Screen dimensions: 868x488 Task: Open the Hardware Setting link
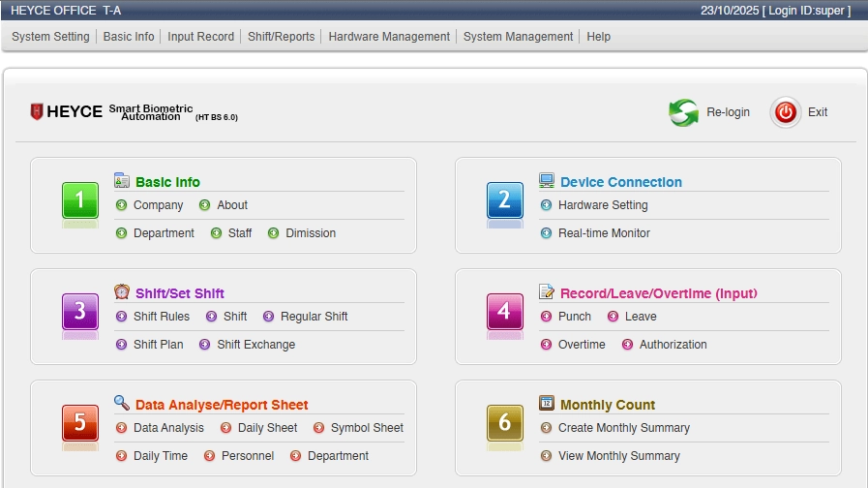click(x=603, y=205)
